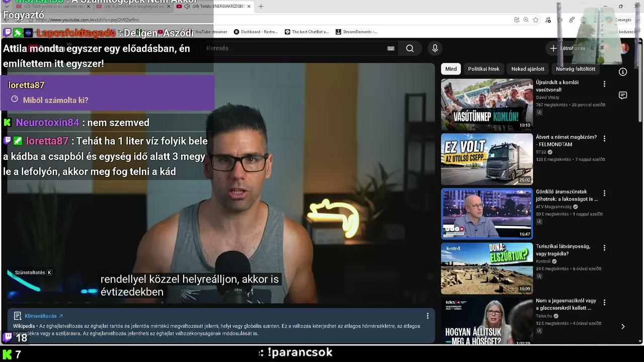644x362 pixels.
Task: Open more options for Újraindult a komlói vasútvonal
Action: pyautogui.click(x=604, y=84)
